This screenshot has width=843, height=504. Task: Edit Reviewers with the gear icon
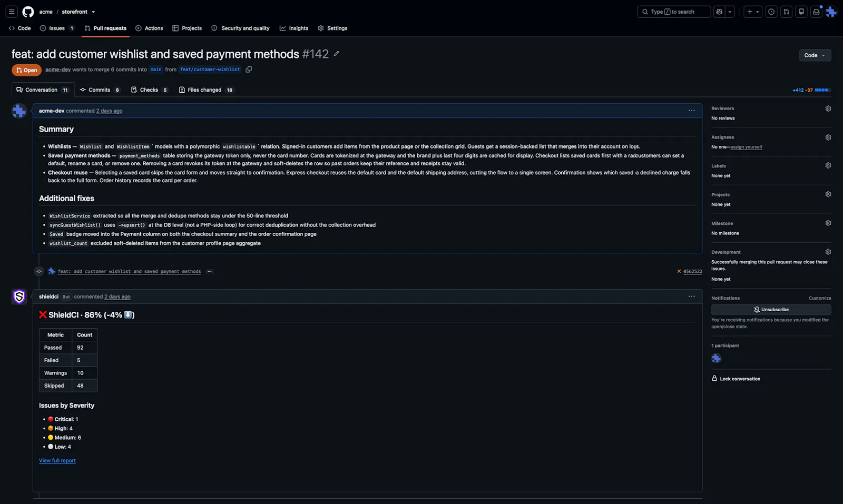pyautogui.click(x=828, y=108)
